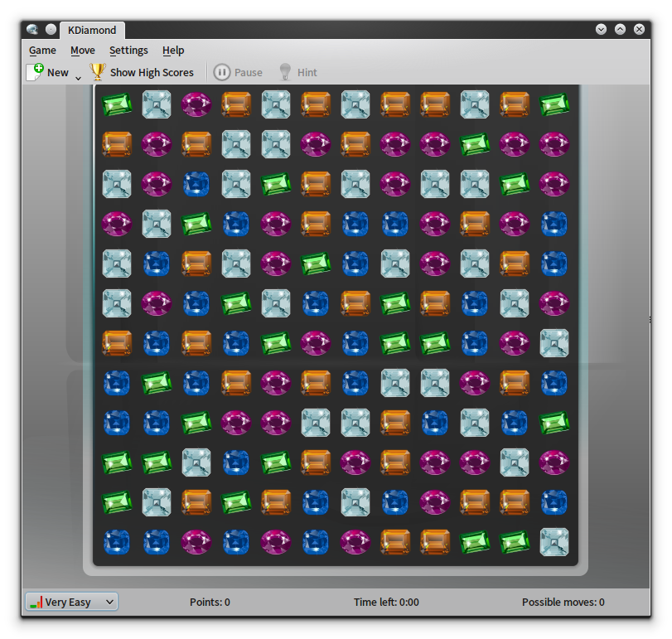Image resolution: width=672 pixels, height=639 pixels.
Task: Click the Hint button
Action: [307, 72]
